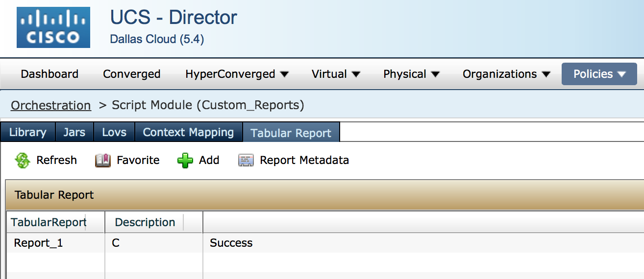Follow the Orchestration breadcrumb link
The image size is (644, 279).
51,105
